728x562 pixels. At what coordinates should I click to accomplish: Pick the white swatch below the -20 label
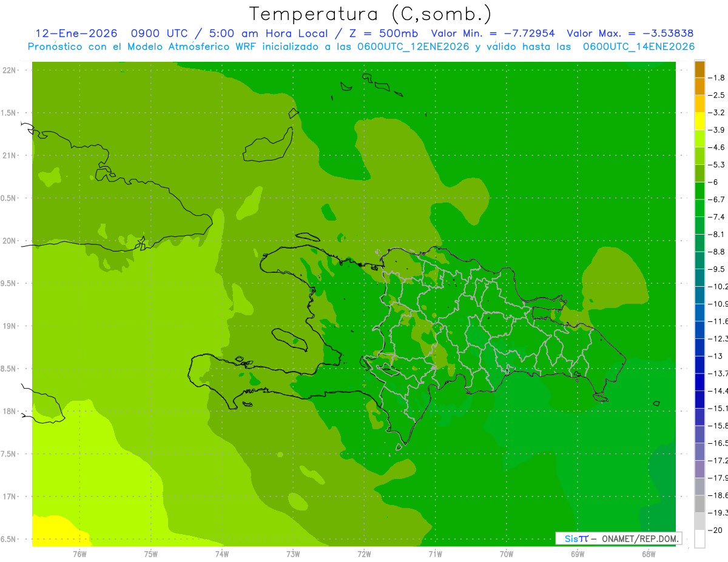tap(699, 539)
